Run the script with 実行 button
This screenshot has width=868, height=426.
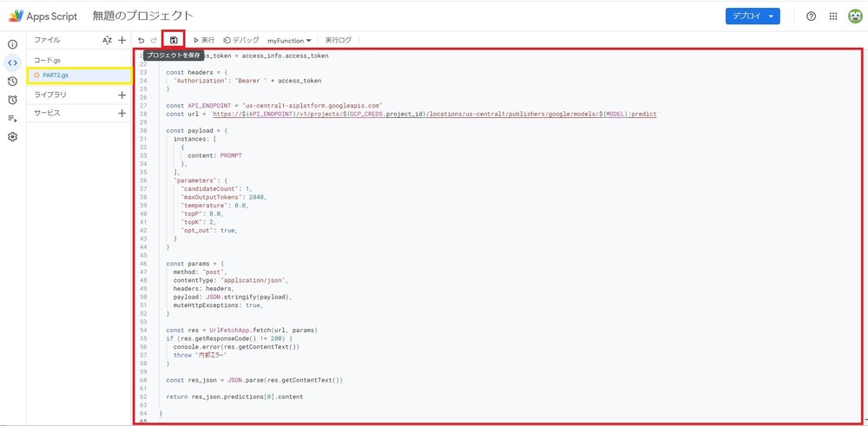point(204,40)
